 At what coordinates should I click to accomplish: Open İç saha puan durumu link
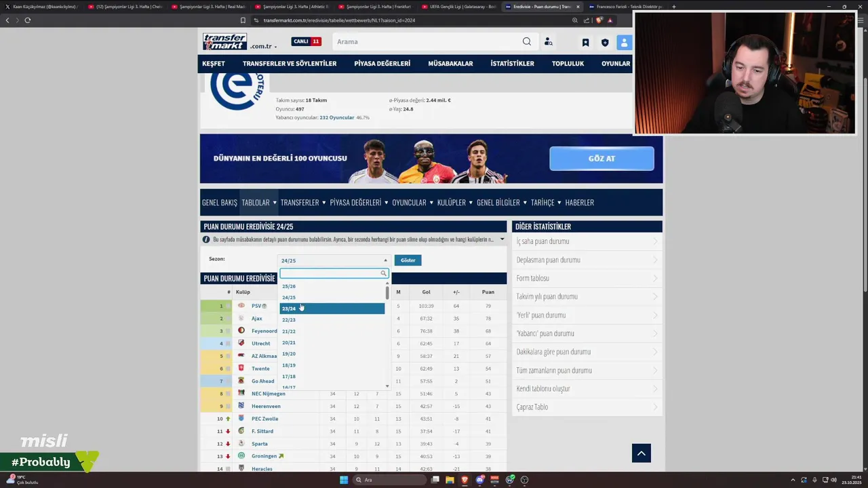pyautogui.click(x=542, y=241)
